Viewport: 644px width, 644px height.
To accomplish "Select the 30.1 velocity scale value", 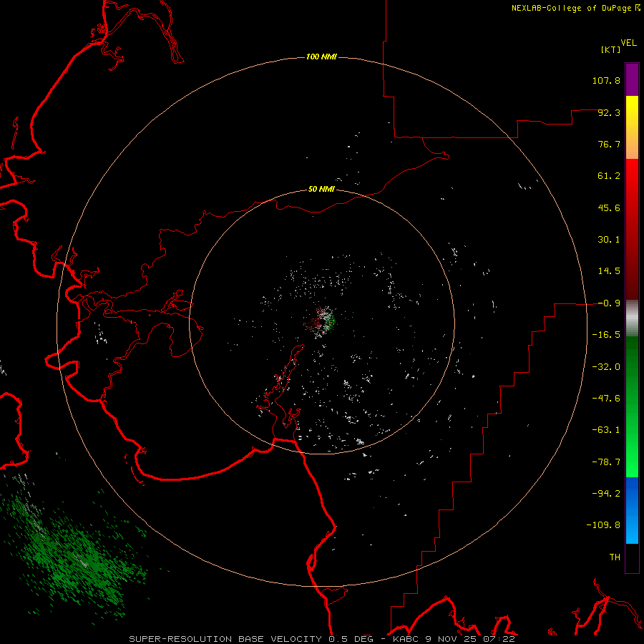I will (x=609, y=240).
